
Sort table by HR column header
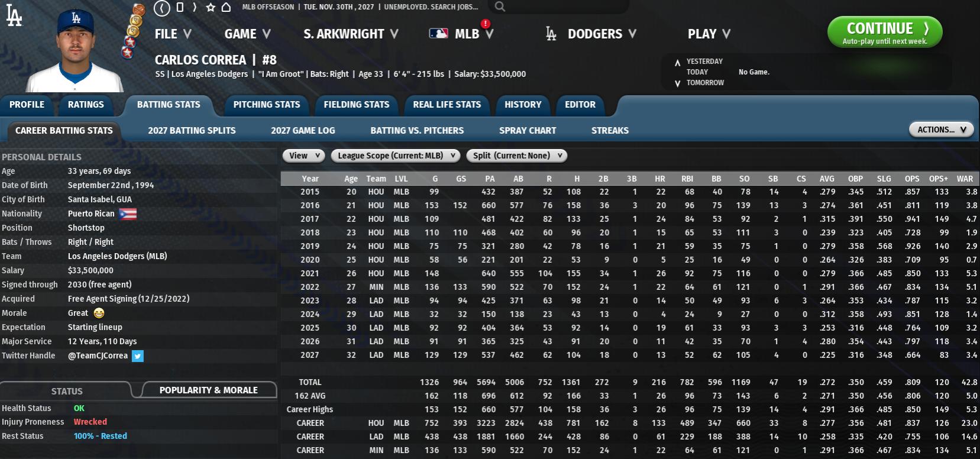point(660,179)
